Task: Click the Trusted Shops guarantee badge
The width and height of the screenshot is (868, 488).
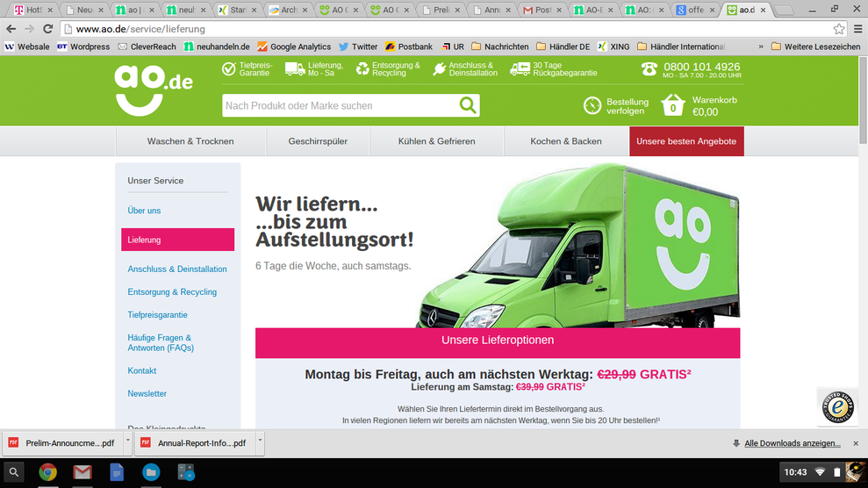Action: [837, 407]
